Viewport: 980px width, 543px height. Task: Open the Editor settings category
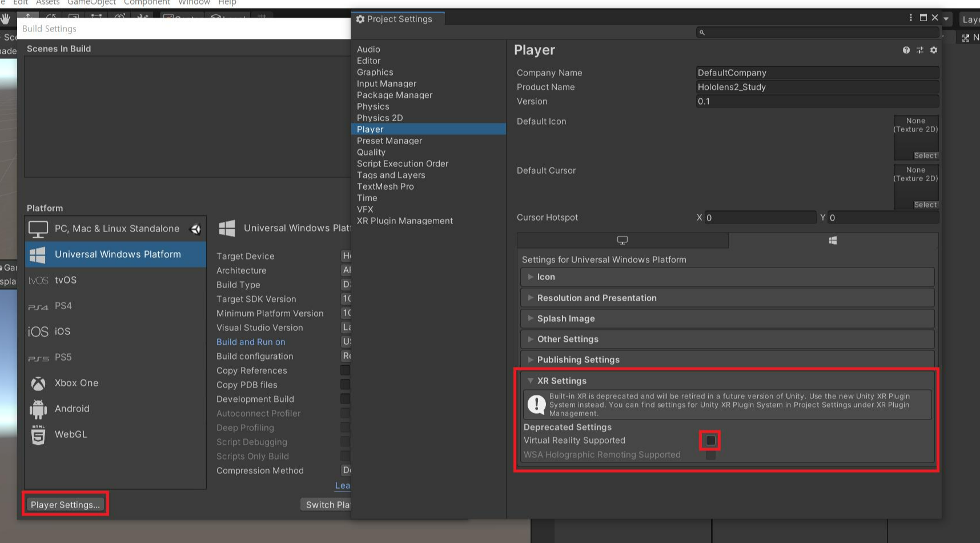point(428,61)
